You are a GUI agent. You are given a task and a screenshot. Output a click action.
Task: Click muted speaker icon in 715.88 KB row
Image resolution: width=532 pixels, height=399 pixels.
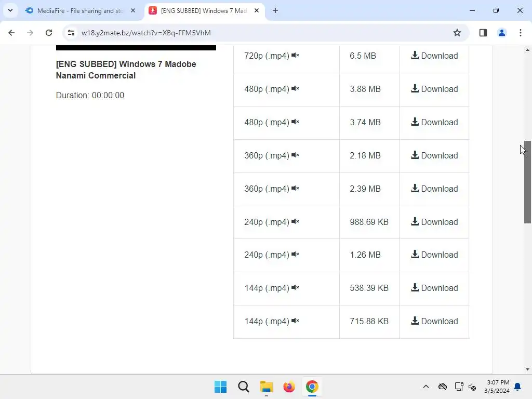coord(295,321)
